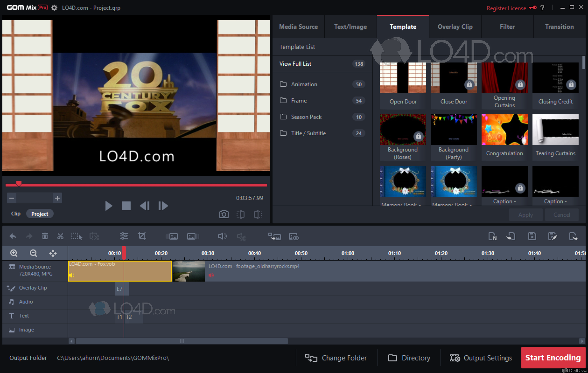Open the Animation template folder

(x=304, y=84)
